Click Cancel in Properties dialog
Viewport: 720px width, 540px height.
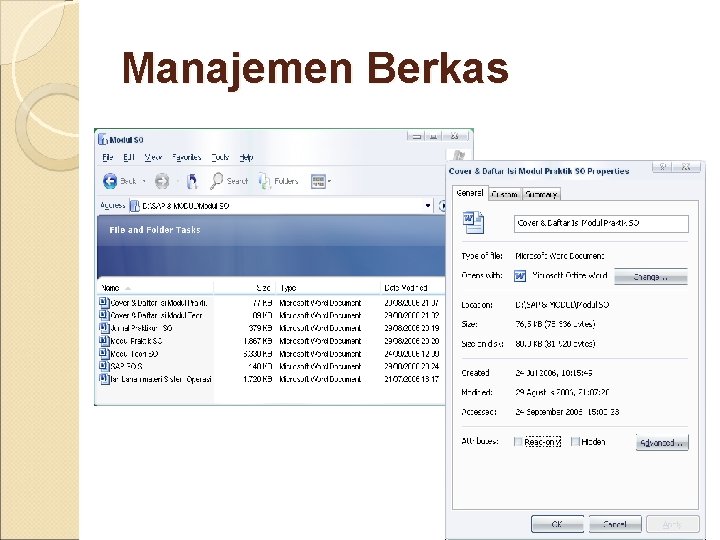[615, 524]
